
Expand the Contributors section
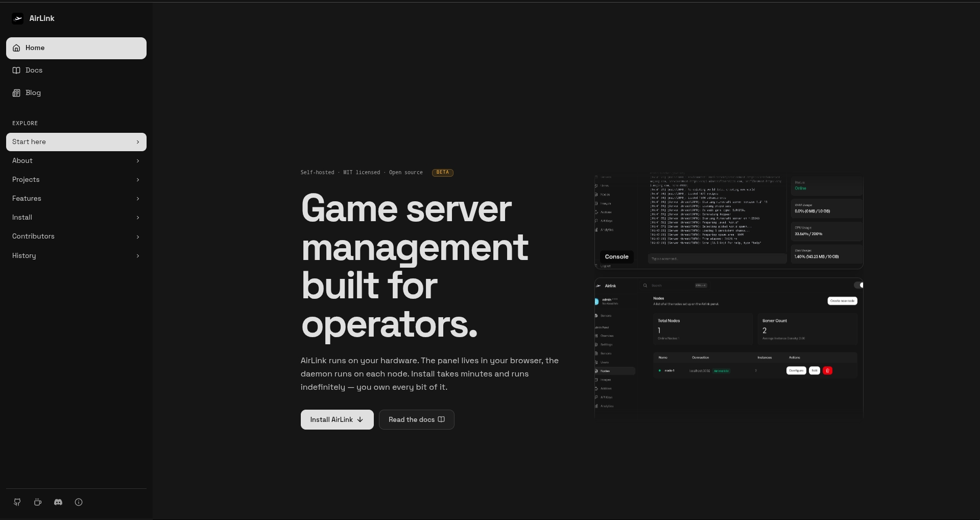coord(76,237)
